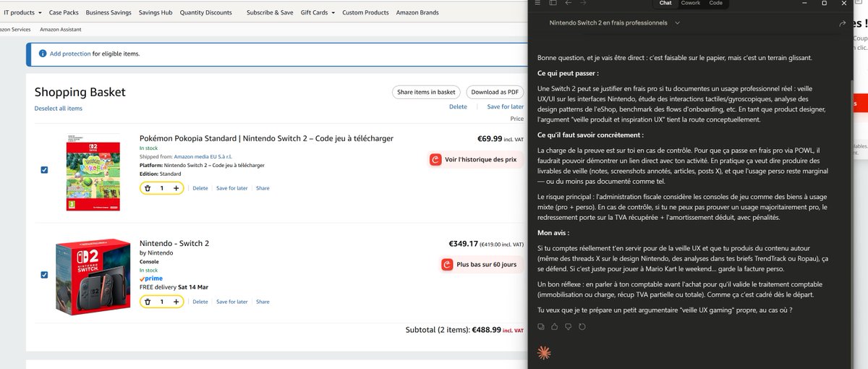Open Subscribe & Save in nav bar
The height and width of the screenshot is (369, 868).
pyautogui.click(x=270, y=12)
